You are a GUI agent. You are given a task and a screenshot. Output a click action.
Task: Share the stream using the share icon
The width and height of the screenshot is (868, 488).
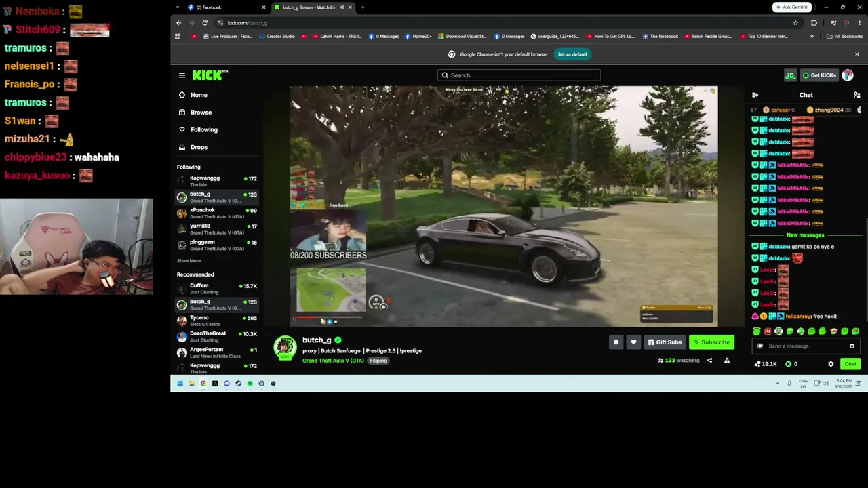click(709, 361)
